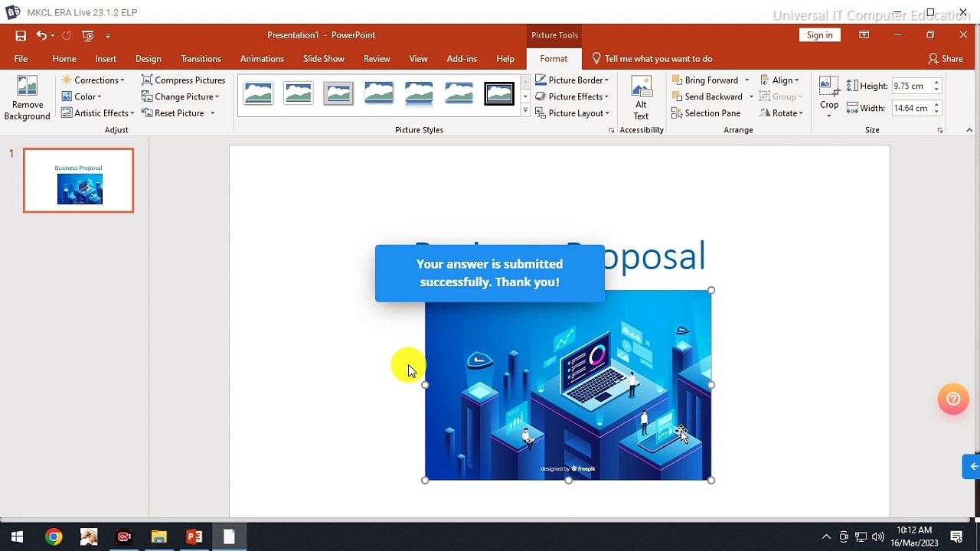Switch to the Design tab
This screenshot has height=551, width=980.
point(149,59)
